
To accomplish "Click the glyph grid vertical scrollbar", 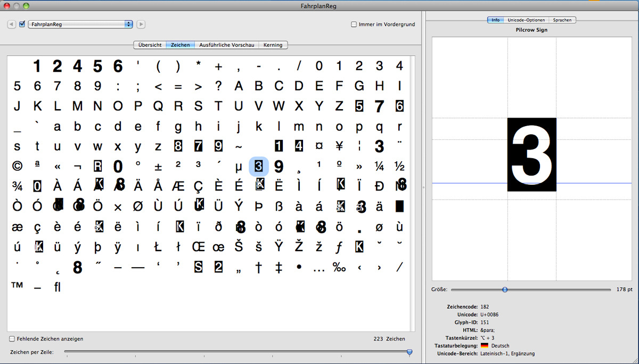I will pos(413,193).
